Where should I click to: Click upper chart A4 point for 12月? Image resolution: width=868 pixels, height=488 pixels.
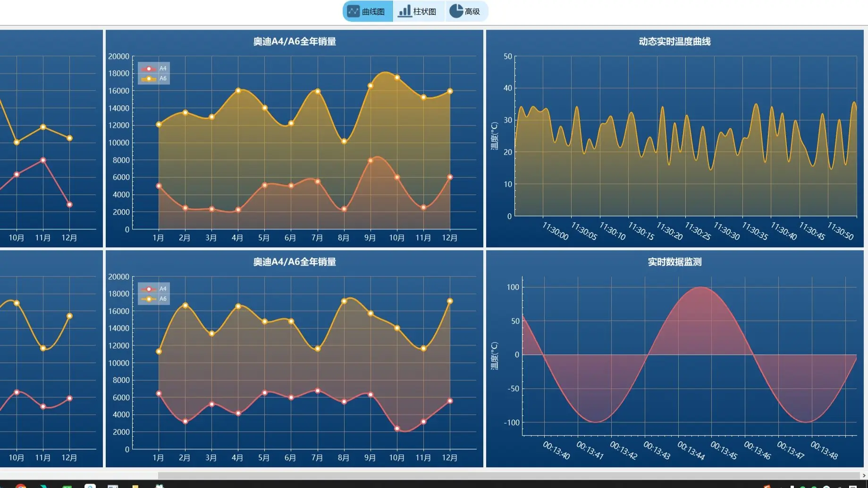(x=450, y=177)
